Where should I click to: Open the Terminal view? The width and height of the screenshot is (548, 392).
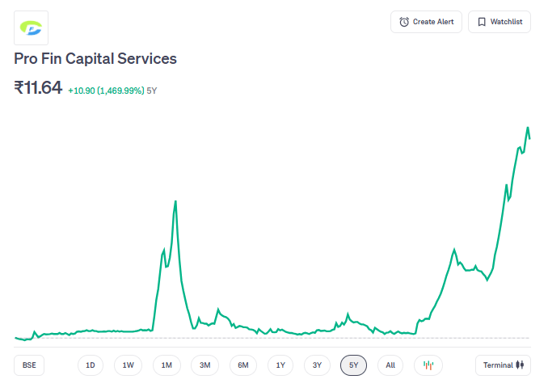503,365
